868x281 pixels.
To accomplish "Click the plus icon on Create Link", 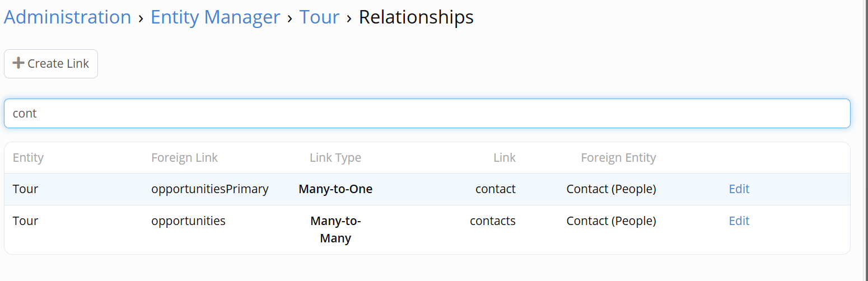I will click(x=18, y=63).
